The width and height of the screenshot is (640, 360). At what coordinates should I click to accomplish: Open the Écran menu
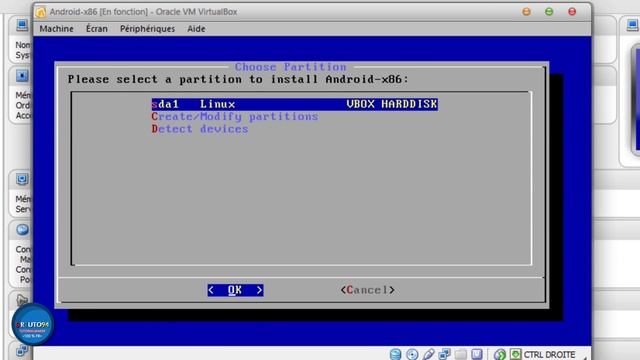[x=97, y=29]
